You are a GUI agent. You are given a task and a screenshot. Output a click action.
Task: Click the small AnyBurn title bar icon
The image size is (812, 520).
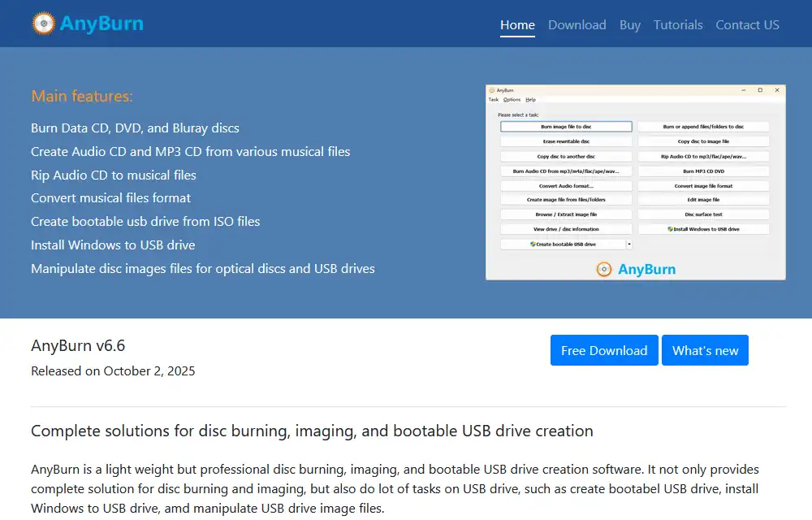click(491, 90)
